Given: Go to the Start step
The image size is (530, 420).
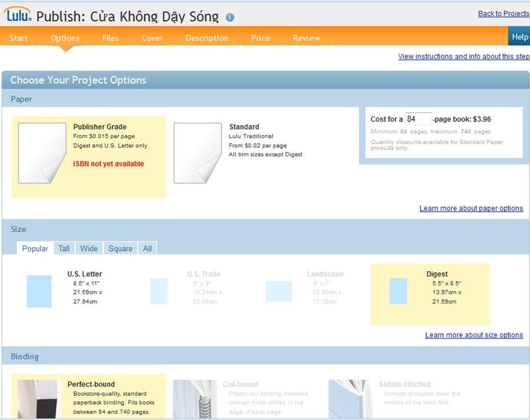Looking at the screenshot, I should 19,38.
